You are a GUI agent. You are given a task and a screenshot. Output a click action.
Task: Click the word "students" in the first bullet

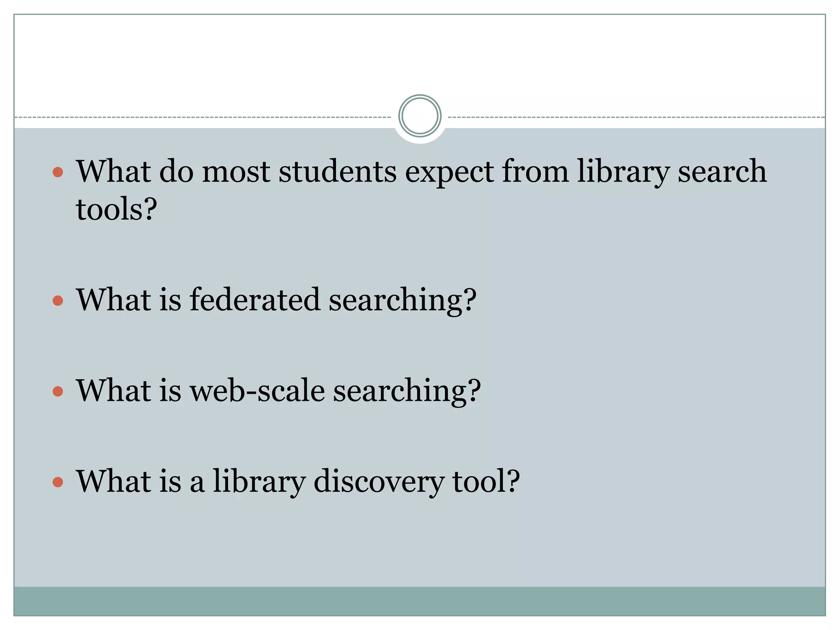338,171
